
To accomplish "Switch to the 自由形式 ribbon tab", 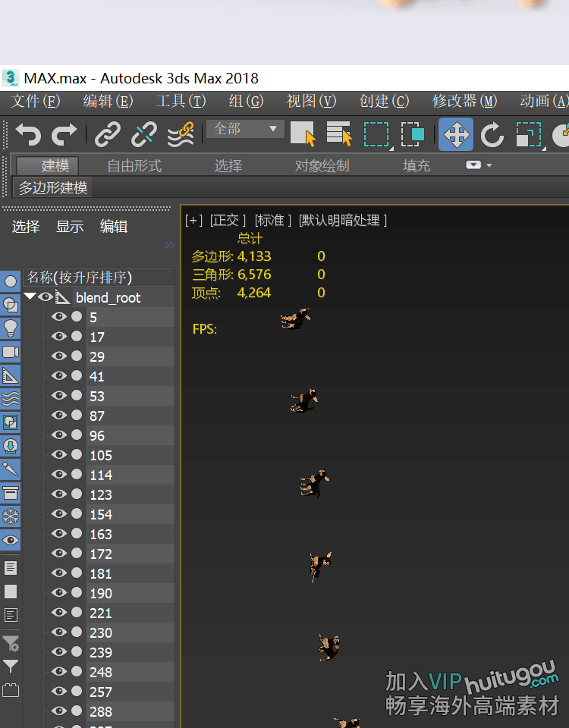I will (x=134, y=165).
